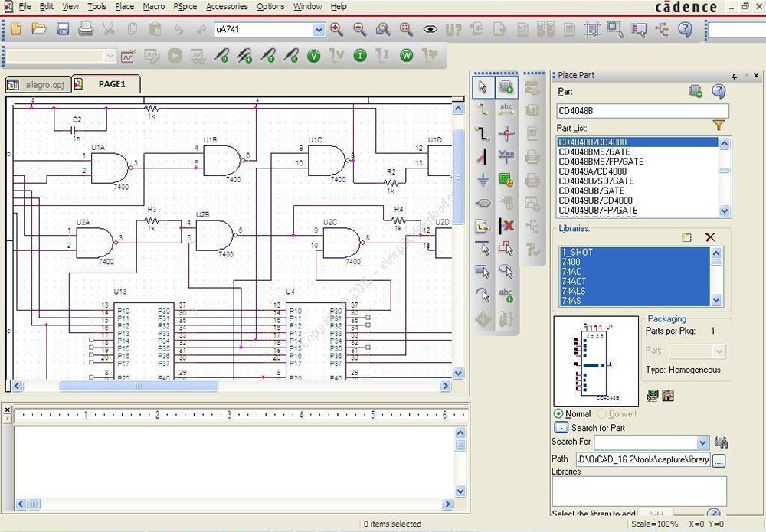
Task: Click the Print toolbar icon
Action: pos(86,29)
